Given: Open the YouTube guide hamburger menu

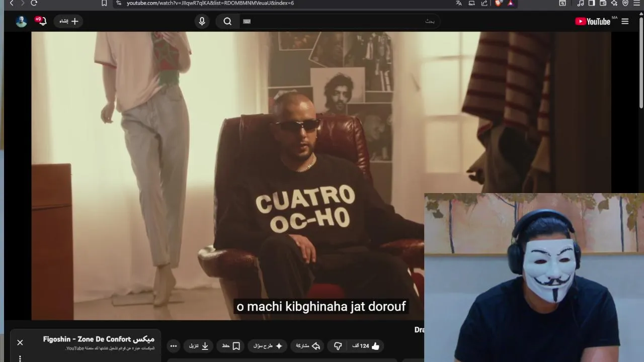Looking at the screenshot, I should [625, 21].
